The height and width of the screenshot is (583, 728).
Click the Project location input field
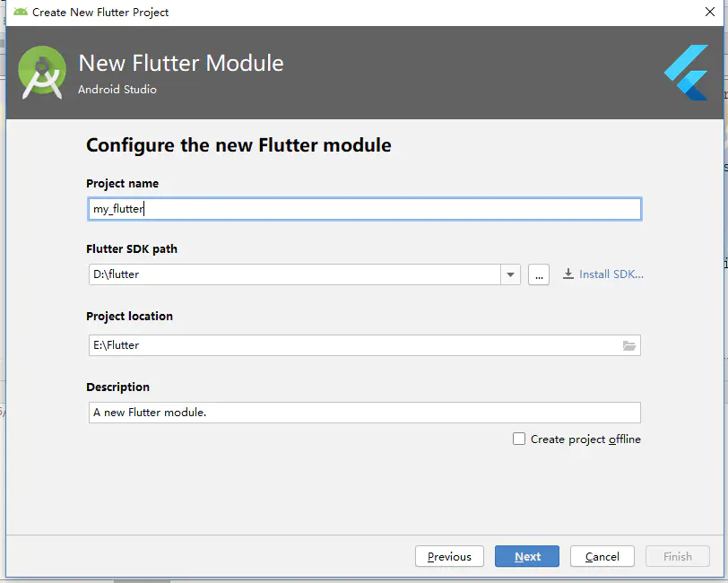tap(365, 345)
